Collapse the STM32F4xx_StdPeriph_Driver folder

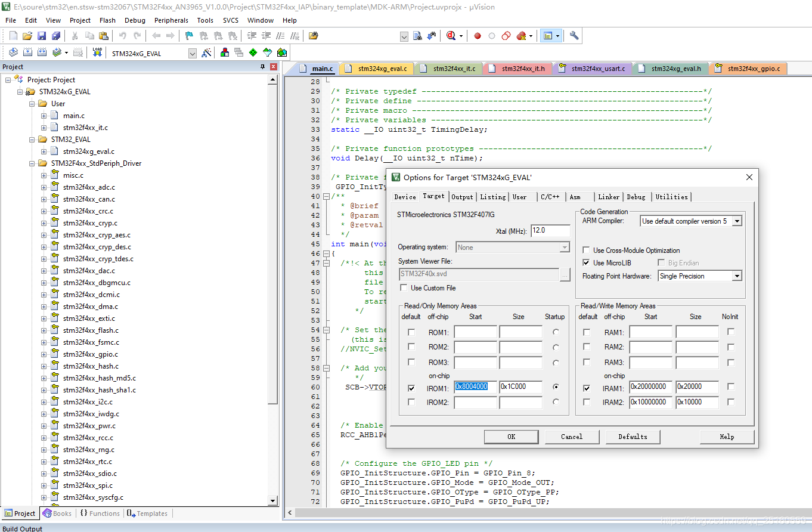click(32, 163)
